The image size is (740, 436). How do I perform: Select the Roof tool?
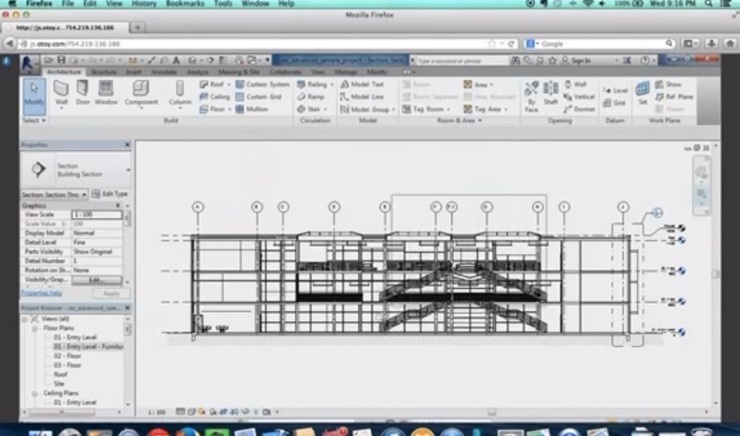[215, 84]
